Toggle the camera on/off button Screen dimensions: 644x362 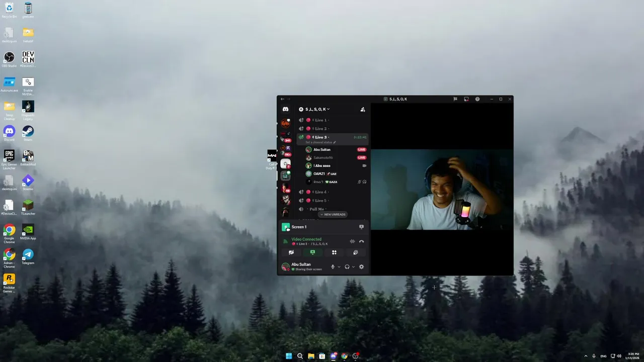click(291, 252)
